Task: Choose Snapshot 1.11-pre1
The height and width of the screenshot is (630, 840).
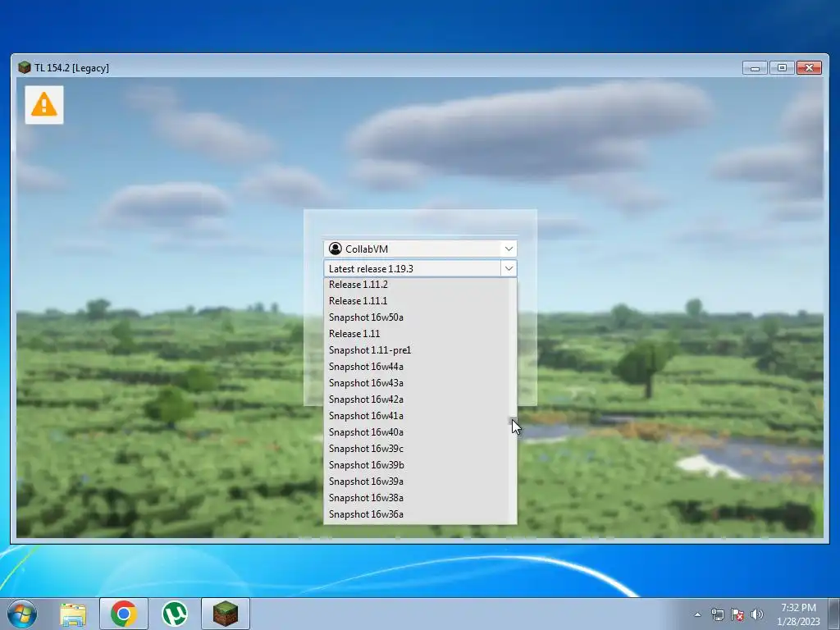Action: [416, 349]
